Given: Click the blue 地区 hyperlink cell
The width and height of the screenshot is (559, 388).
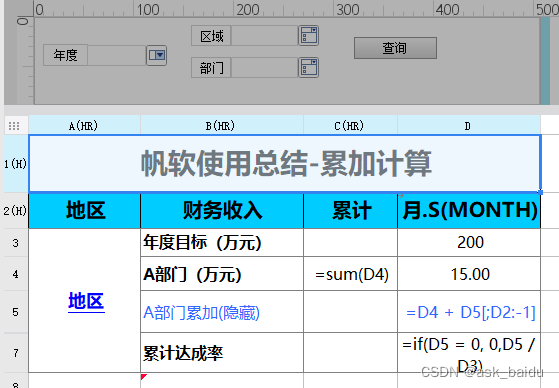Looking at the screenshot, I should [x=85, y=301].
